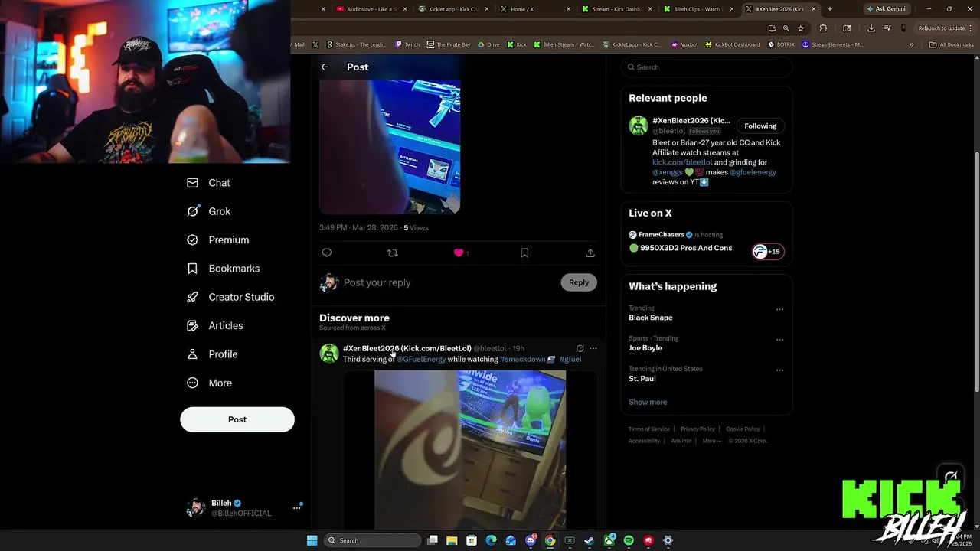Bookmark the post with the bookmark icon
Screen dimensions: 980x551
pos(524,253)
